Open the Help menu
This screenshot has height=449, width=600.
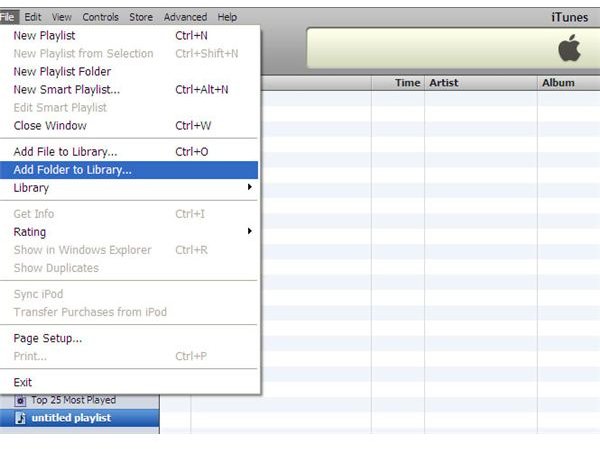click(227, 17)
